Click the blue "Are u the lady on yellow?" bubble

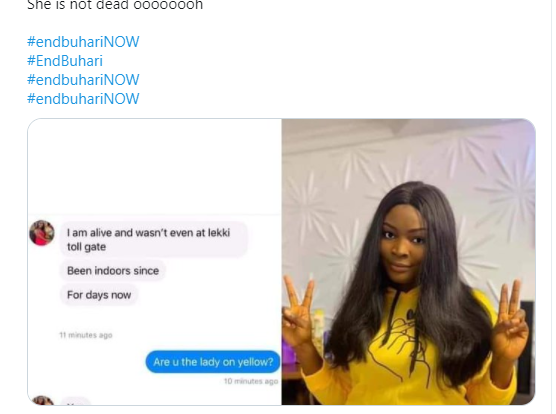click(x=213, y=362)
